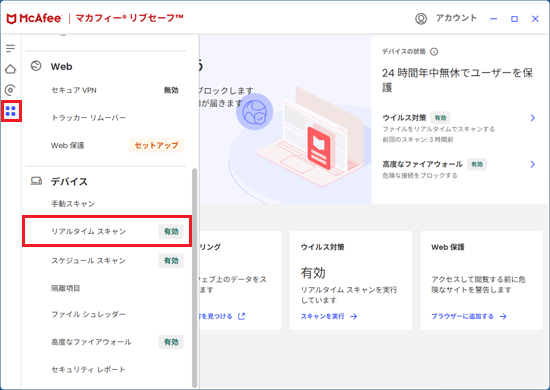The width and height of the screenshot is (550, 390).
Task: Click スキャンを実行 link
Action: click(x=322, y=316)
